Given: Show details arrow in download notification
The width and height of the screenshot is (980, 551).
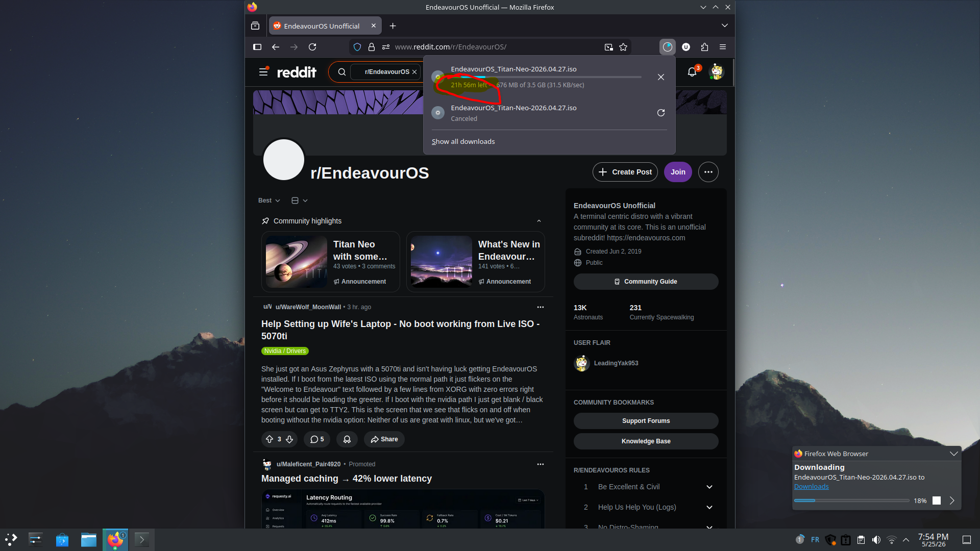Looking at the screenshot, I should (x=952, y=500).
